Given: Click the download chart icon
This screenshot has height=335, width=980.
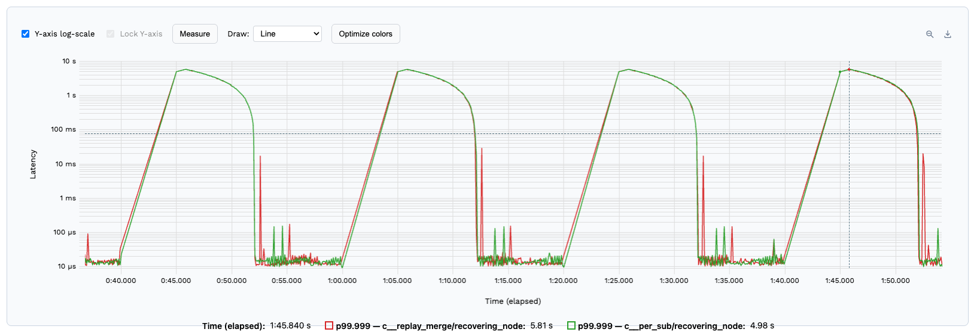Looking at the screenshot, I should [948, 34].
